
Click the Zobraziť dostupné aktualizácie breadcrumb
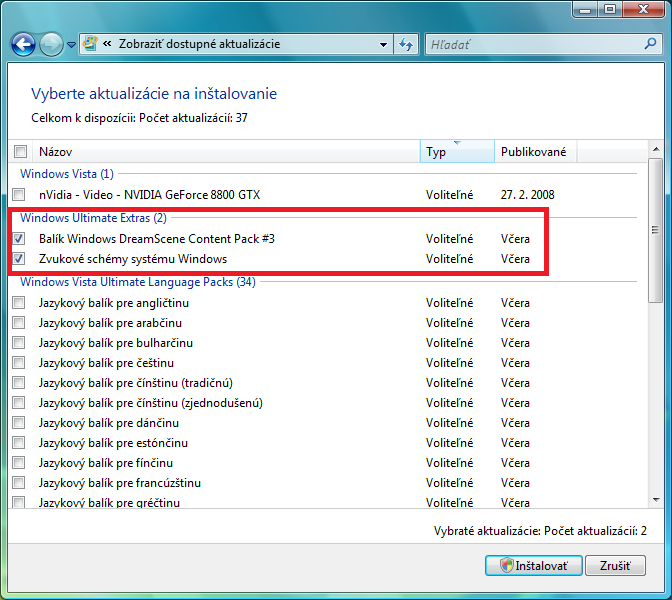pyautogui.click(x=199, y=44)
